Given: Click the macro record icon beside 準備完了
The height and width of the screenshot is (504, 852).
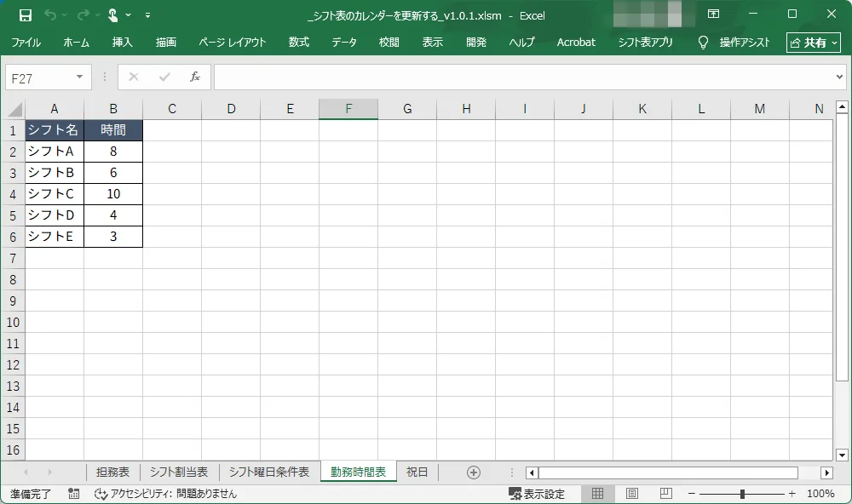Looking at the screenshot, I should click(72, 493).
